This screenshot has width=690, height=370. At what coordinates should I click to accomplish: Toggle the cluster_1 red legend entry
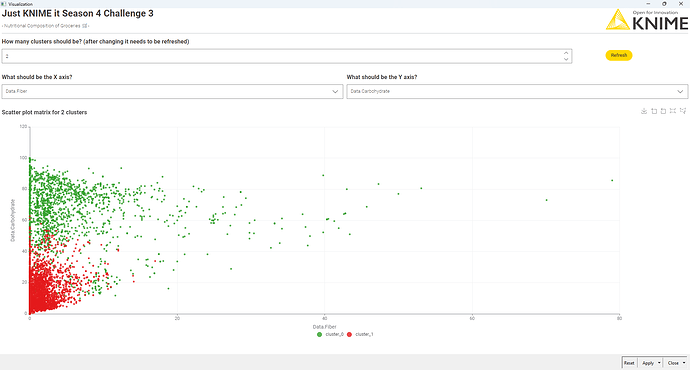pyautogui.click(x=360, y=334)
